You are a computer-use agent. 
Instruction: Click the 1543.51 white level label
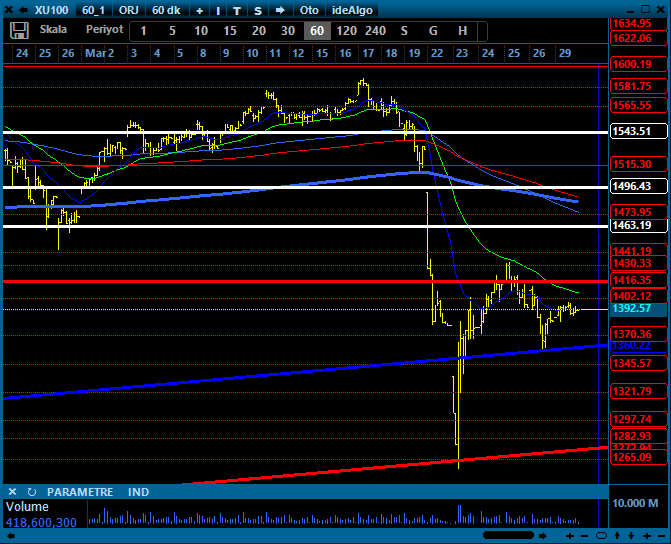638,131
